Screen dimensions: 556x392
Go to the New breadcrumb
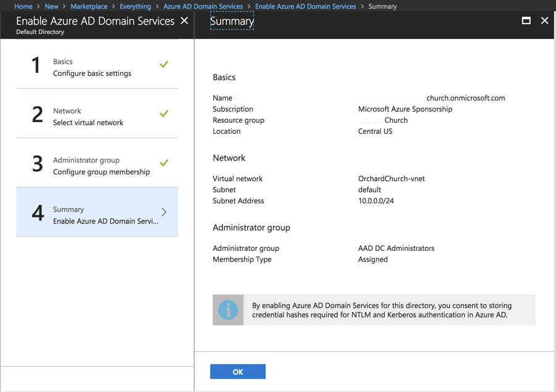tap(51, 6)
